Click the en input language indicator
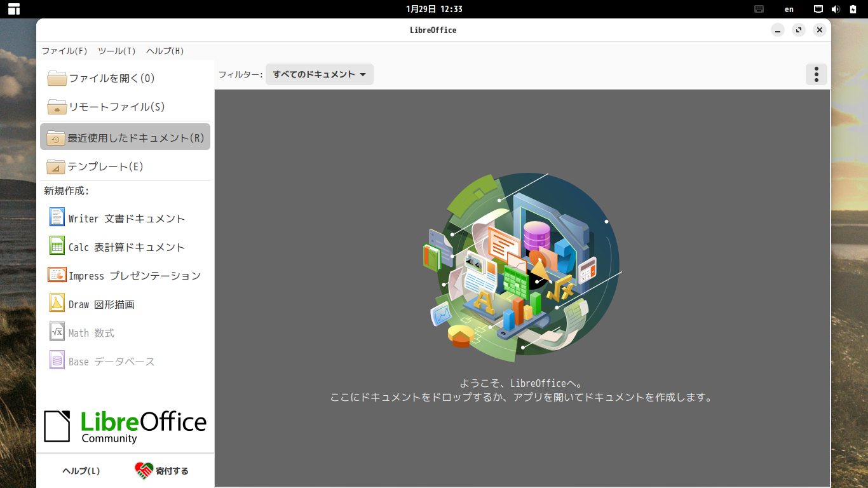 (789, 9)
